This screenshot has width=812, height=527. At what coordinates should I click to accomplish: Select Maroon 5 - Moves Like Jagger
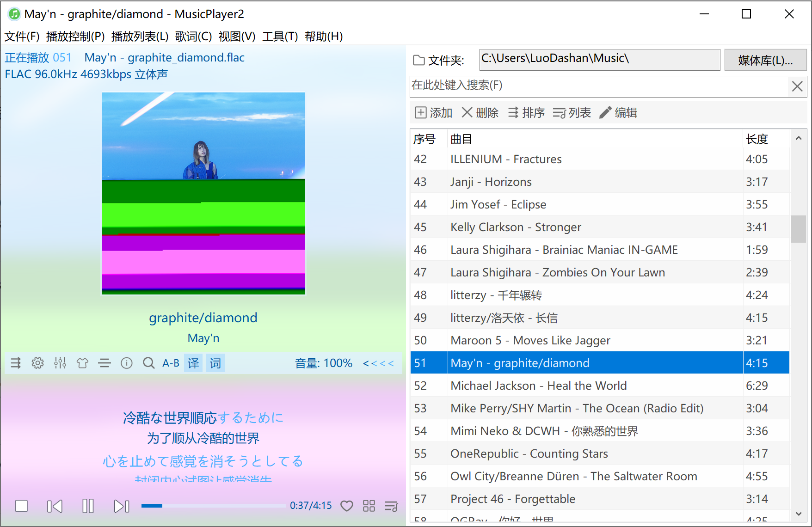pyautogui.click(x=600, y=340)
